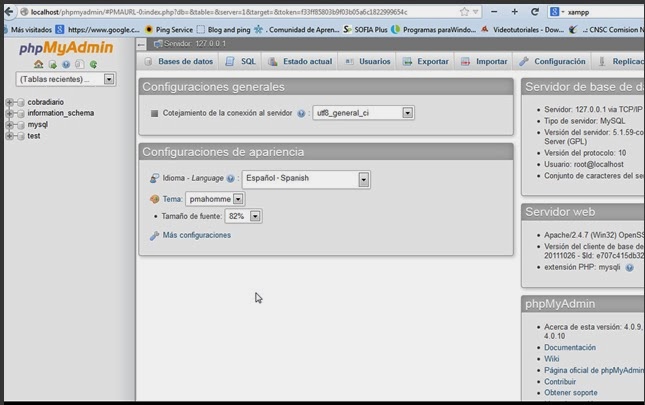Open Videotutoriales bookmark

522,30
